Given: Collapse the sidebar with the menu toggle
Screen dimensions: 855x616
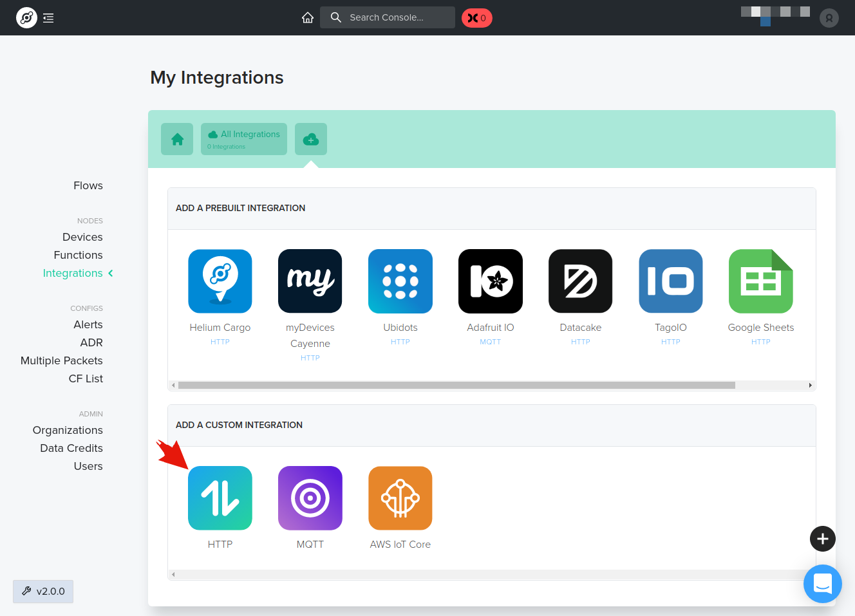Looking at the screenshot, I should click(x=48, y=18).
